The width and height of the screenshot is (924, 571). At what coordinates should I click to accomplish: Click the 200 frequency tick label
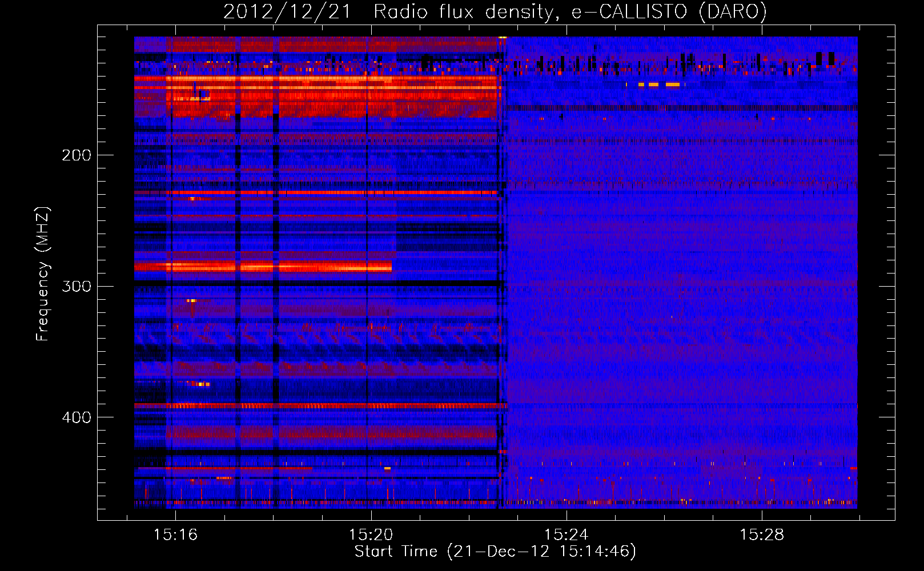point(77,155)
